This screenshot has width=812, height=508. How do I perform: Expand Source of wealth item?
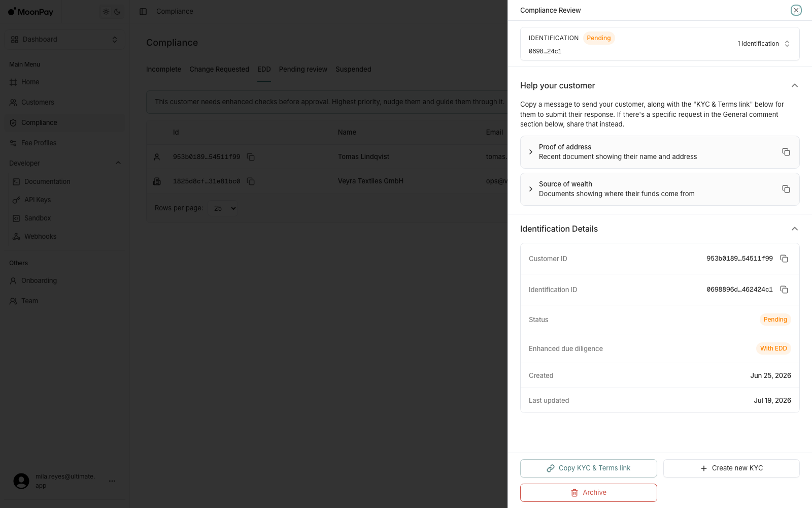531,189
